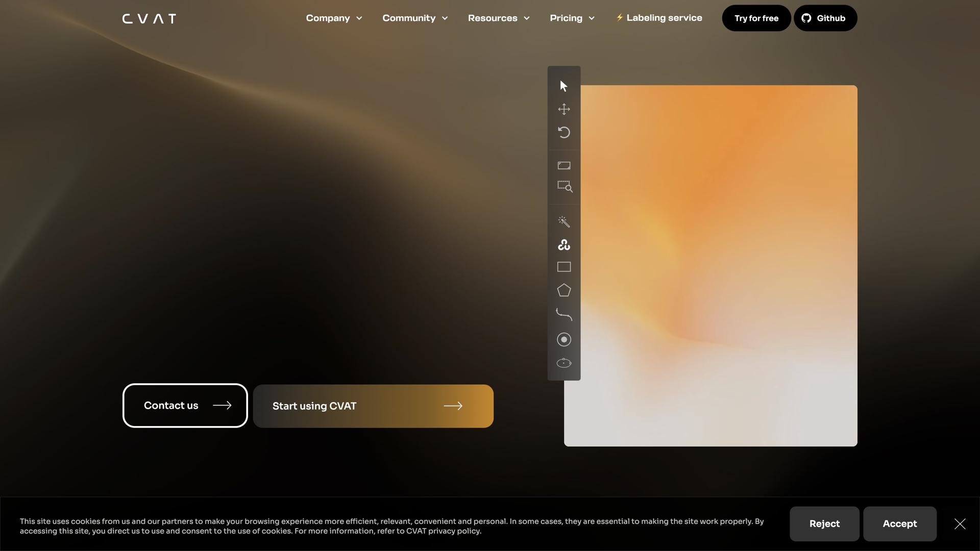The height and width of the screenshot is (551, 980).
Task: Select the fit image tool
Action: click(x=563, y=165)
